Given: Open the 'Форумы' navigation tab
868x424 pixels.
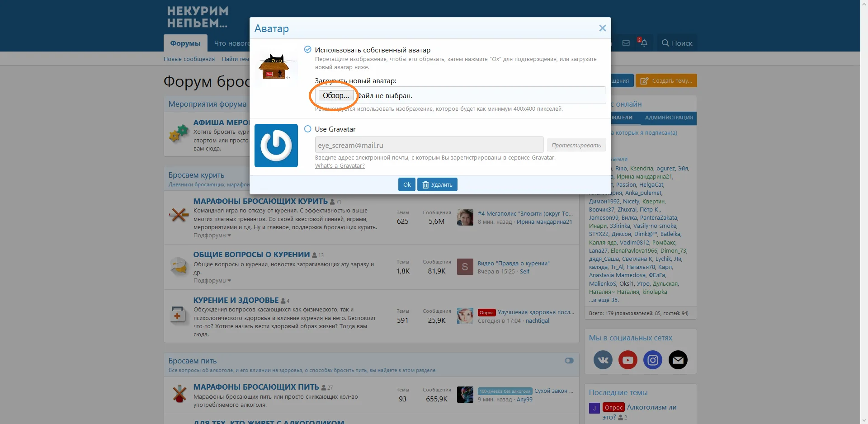Looking at the screenshot, I should [185, 43].
